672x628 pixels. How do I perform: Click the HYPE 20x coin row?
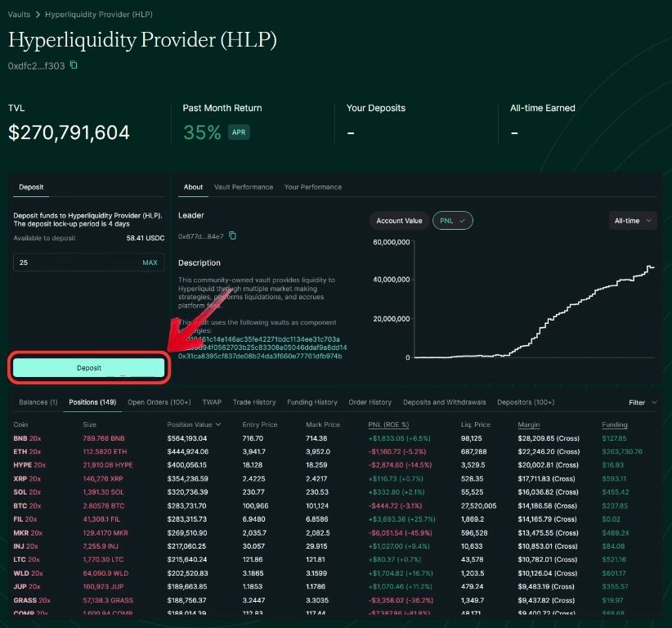pyautogui.click(x=29, y=464)
